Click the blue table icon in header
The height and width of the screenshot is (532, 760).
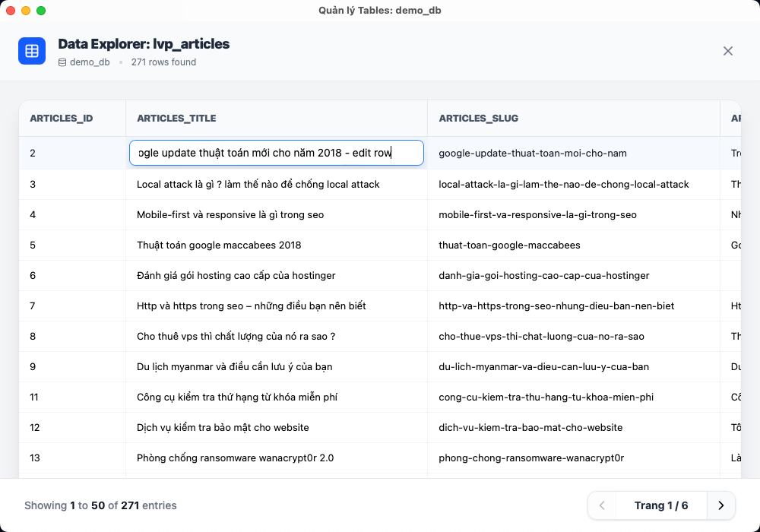32,51
